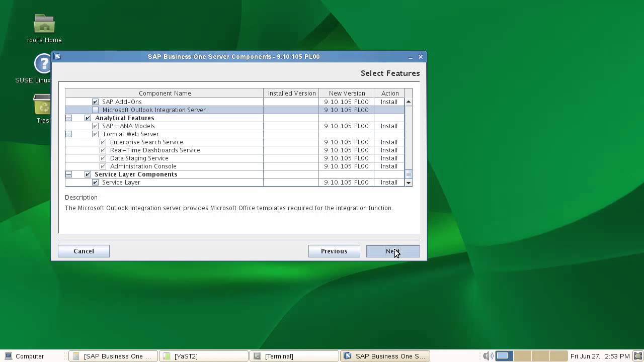This screenshot has width=644, height=362.
Task: Click the feature list scrollbar thumb
Action: pyautogui.click(x=409, y=174)
